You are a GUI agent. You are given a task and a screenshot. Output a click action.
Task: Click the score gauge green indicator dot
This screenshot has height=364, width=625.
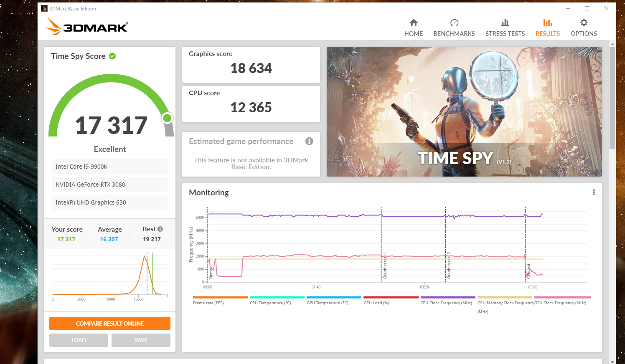(168, 118)
